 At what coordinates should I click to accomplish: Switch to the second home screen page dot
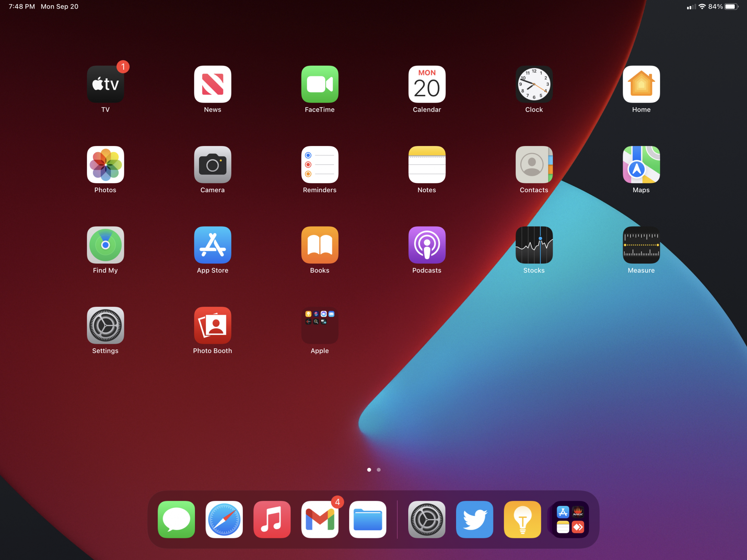point(379,470)
